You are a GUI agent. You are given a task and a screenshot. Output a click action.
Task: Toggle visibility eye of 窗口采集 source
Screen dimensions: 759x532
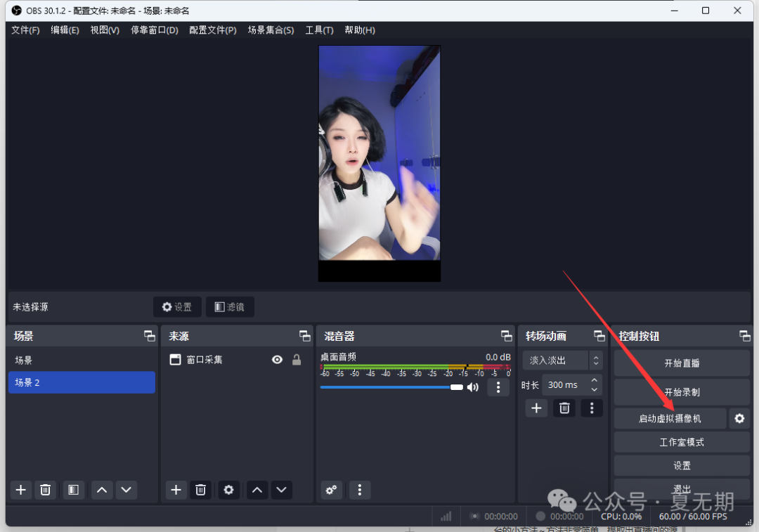tap(278, 360)
